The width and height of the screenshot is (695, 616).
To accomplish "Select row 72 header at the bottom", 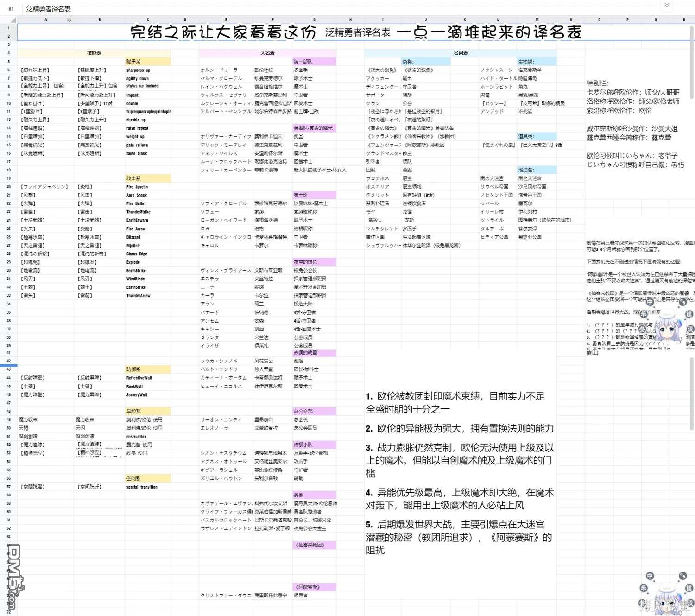I will [x=8, y=612].
